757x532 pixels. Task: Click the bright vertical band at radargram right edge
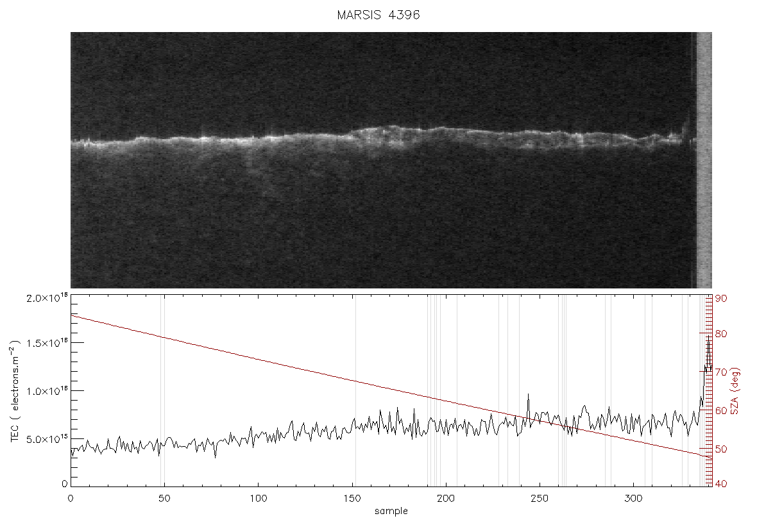704,160
